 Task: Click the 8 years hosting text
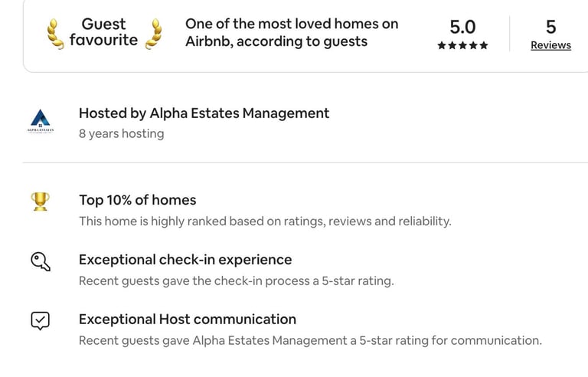[x=121, y=134]
